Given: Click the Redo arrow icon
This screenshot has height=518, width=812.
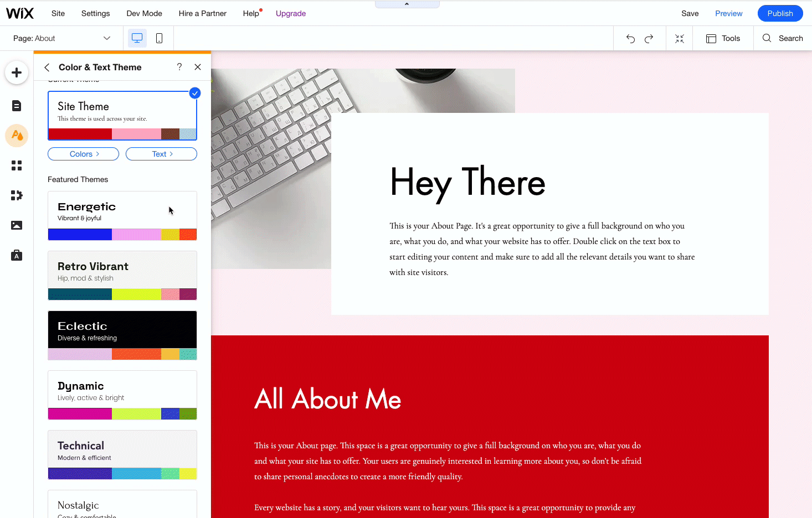Looking at the screenshot, I should [x=649, y=38].
